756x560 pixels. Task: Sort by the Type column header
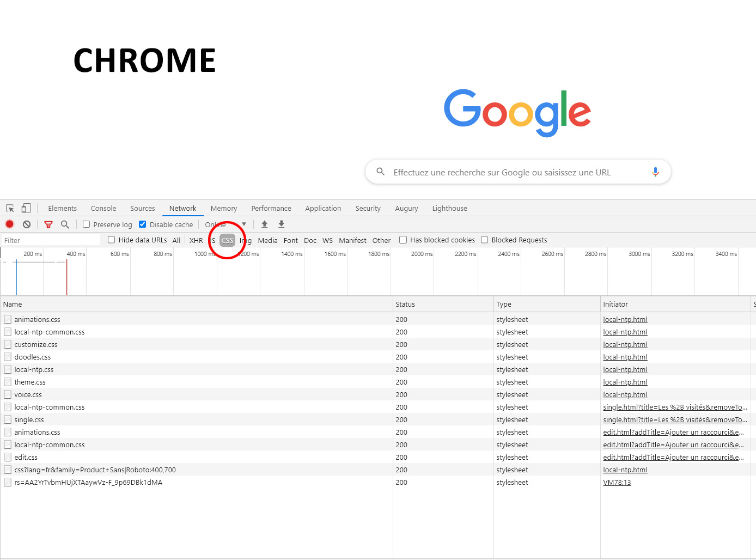click(x=547, y=304)
